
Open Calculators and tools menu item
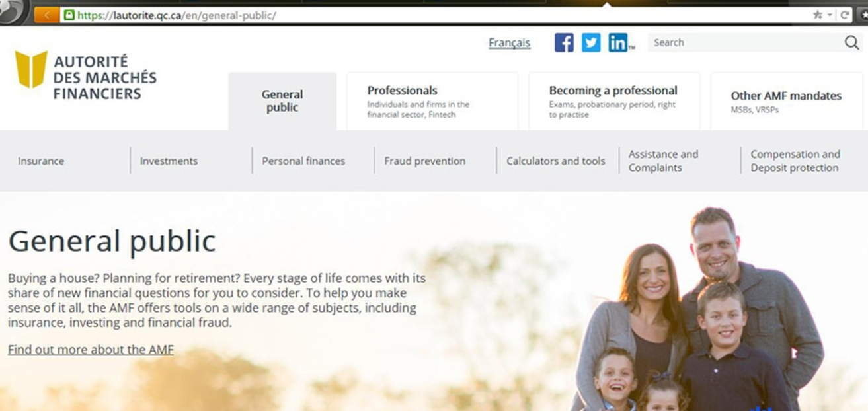pyautogui.click(x=555, y=161)
